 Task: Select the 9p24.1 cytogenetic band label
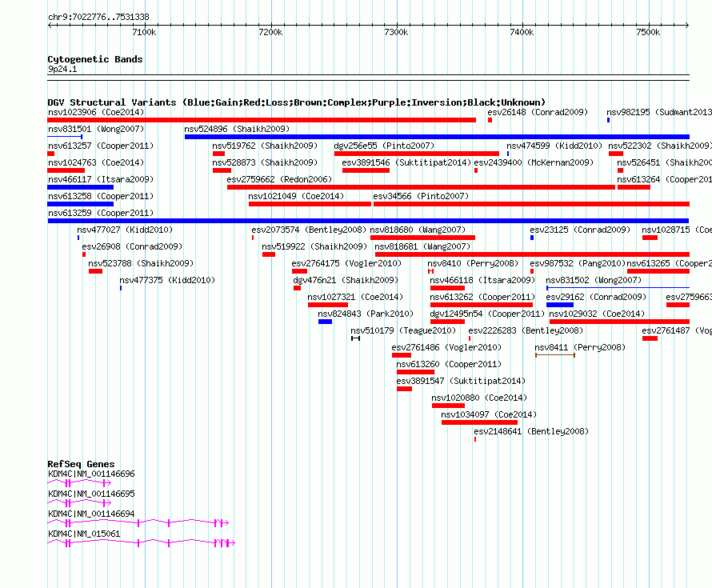pos(62,69)
